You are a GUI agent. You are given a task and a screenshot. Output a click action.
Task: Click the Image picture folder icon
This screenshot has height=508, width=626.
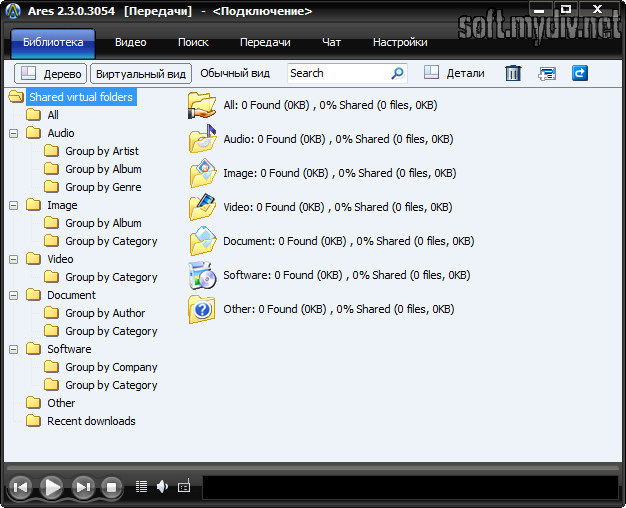click(202, 173)
